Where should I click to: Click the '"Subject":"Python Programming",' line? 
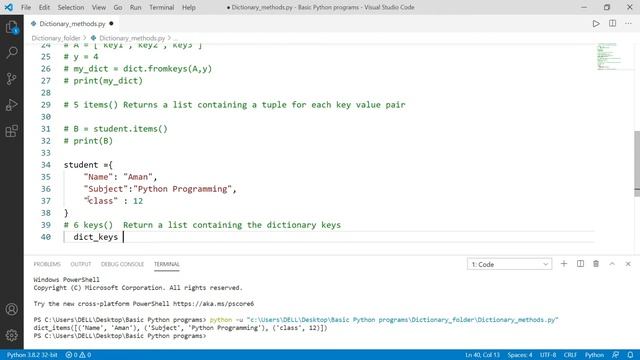160,189
